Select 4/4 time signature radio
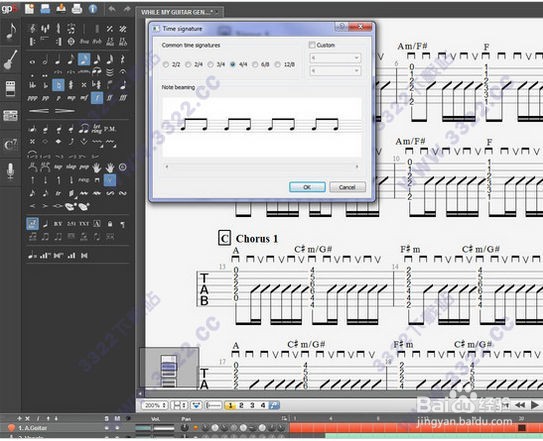The height and width of the screenshot is (441, 543). coord(233,64)
